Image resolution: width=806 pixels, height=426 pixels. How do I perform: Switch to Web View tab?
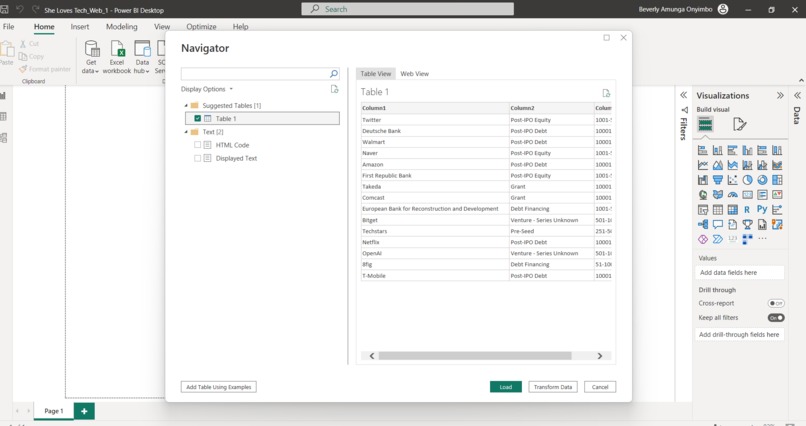414,73
